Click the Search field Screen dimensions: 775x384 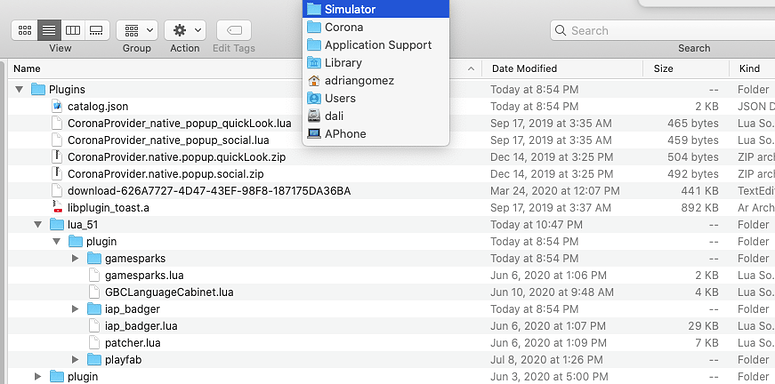pos(662,31)
